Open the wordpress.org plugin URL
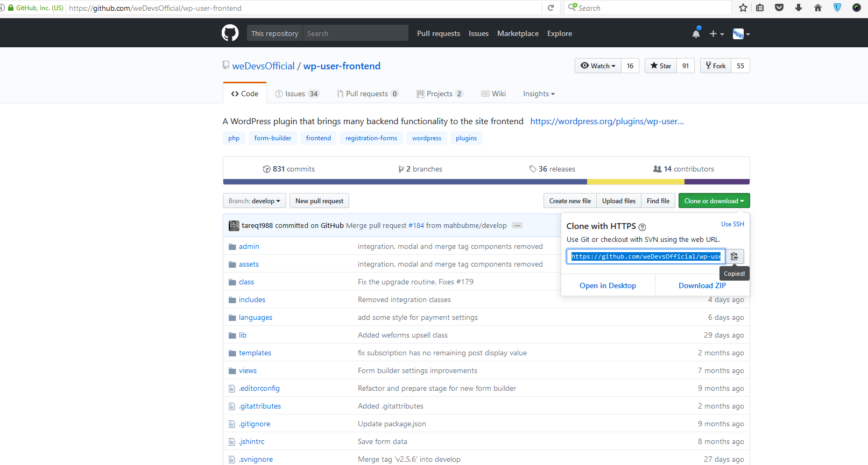Screen dimensions: 868x465 pyautogui.click(x=607, y=121)
